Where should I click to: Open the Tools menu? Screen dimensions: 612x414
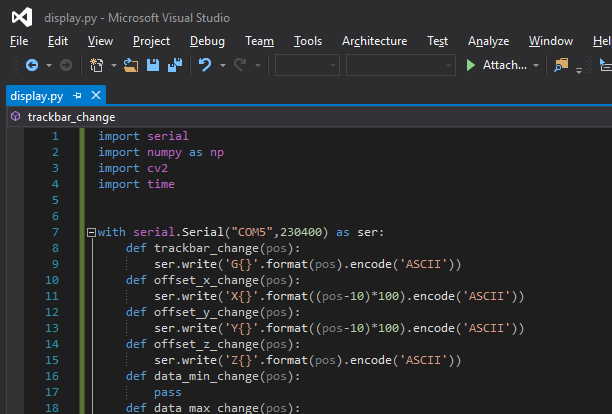(x=308, y=41)
